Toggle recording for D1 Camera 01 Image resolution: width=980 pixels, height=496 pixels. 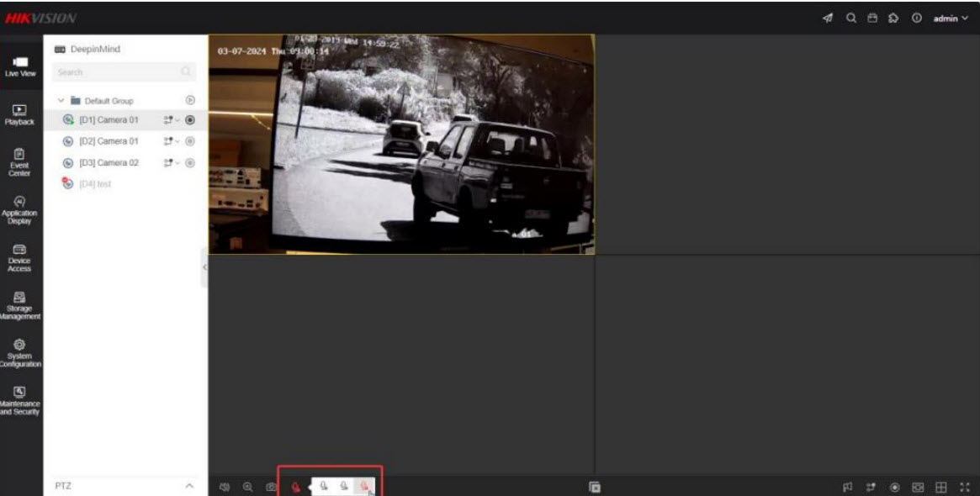[x=190, y=120]
